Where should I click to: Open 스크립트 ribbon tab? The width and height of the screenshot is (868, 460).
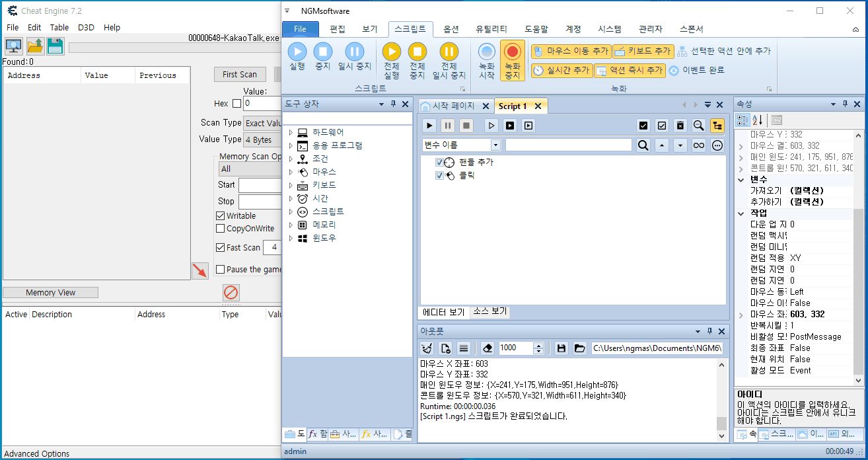click(x=410, y=29)
